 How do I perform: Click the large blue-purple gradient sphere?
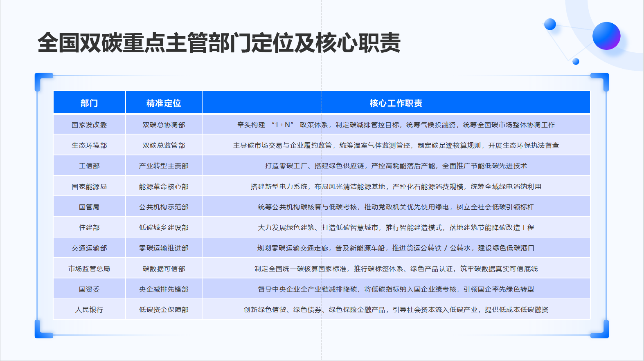point(606,36)
